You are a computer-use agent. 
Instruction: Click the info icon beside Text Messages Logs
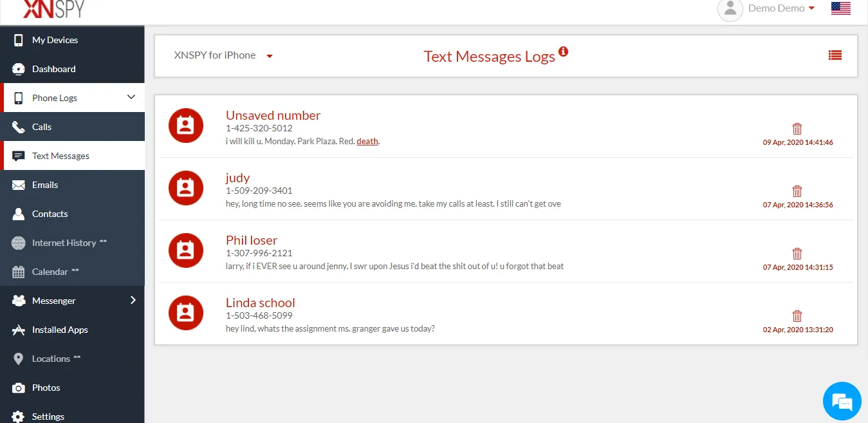click(564, 52)
